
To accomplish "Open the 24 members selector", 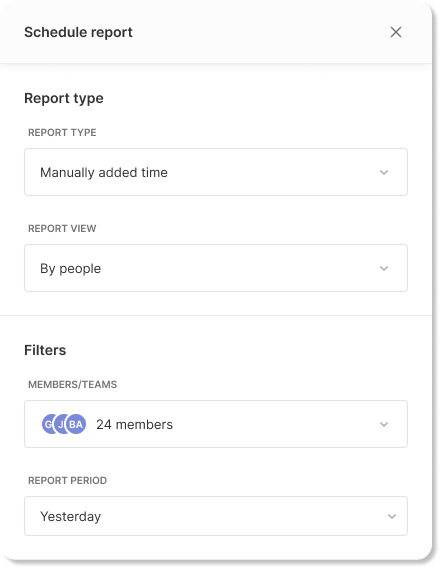I will tap(216, 424).
